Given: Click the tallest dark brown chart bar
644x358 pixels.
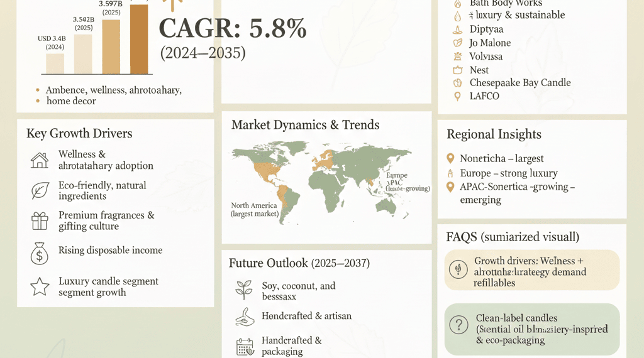Looking at the screenshot, I should point(139,40).
